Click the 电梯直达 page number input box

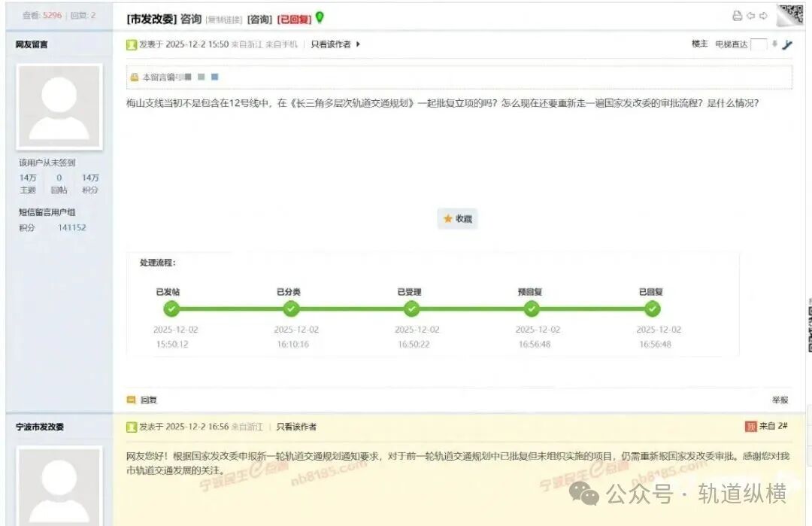click(x=758, y=44)
